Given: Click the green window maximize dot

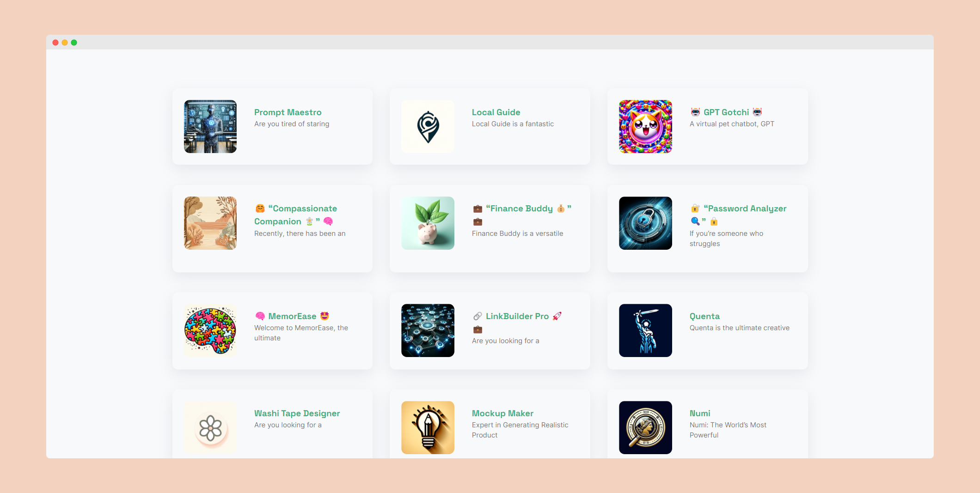Looking at the screenshot, I should tap(74, 43).
